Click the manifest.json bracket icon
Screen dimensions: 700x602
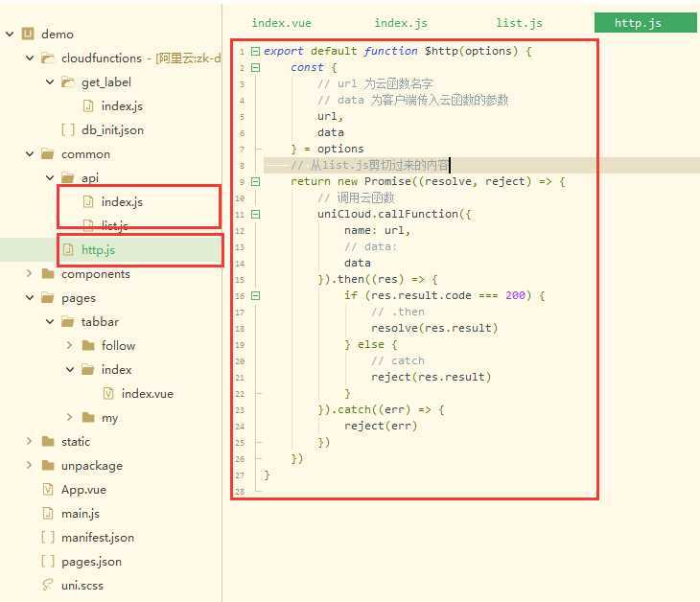(x=48, y=537)
